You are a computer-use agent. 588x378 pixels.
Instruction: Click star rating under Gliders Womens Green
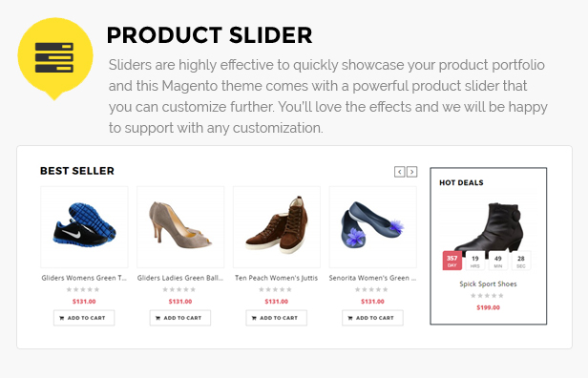[x=83, y=289]
